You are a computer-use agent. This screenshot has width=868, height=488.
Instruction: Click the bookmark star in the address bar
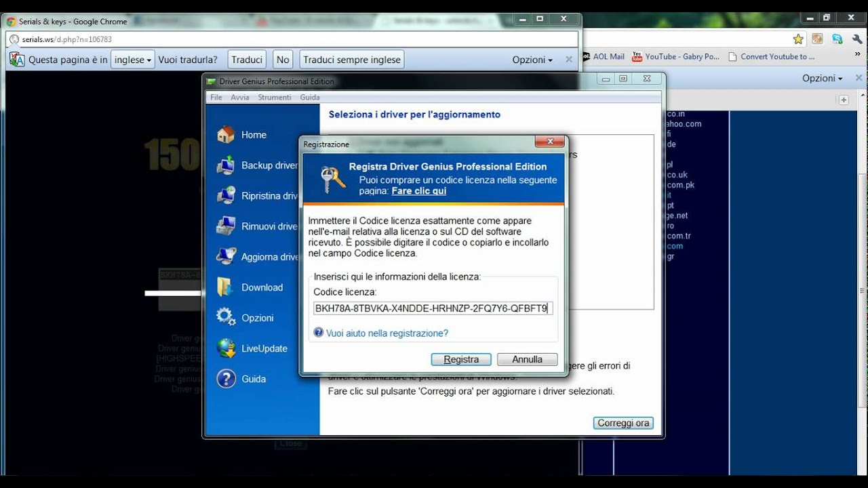click(x=798, y=39)
